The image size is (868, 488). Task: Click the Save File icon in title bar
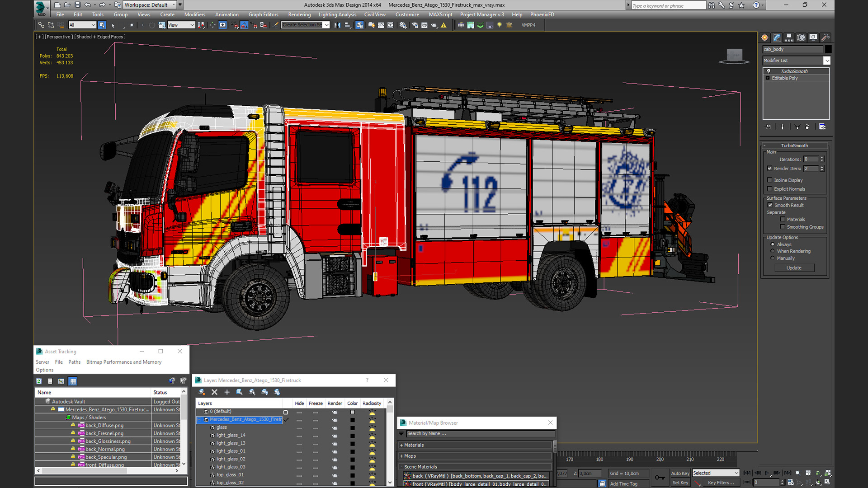point(77,5)
